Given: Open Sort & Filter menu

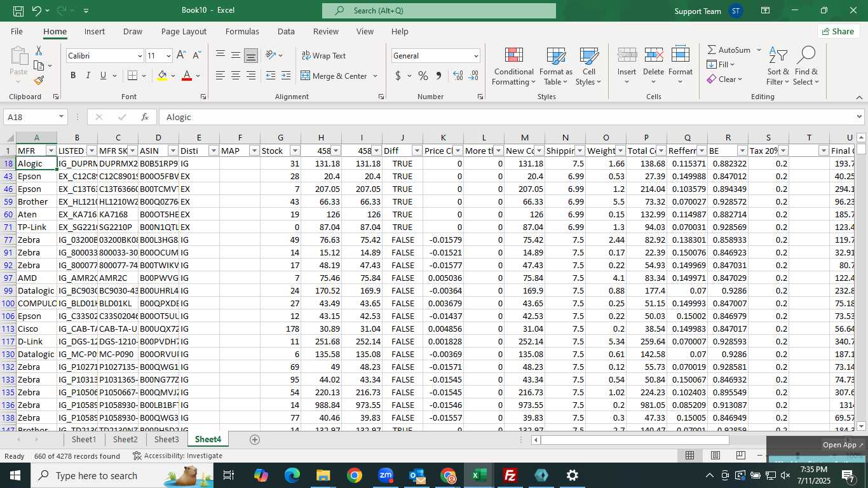Looking at the screenshot, I should pos(778,66).
